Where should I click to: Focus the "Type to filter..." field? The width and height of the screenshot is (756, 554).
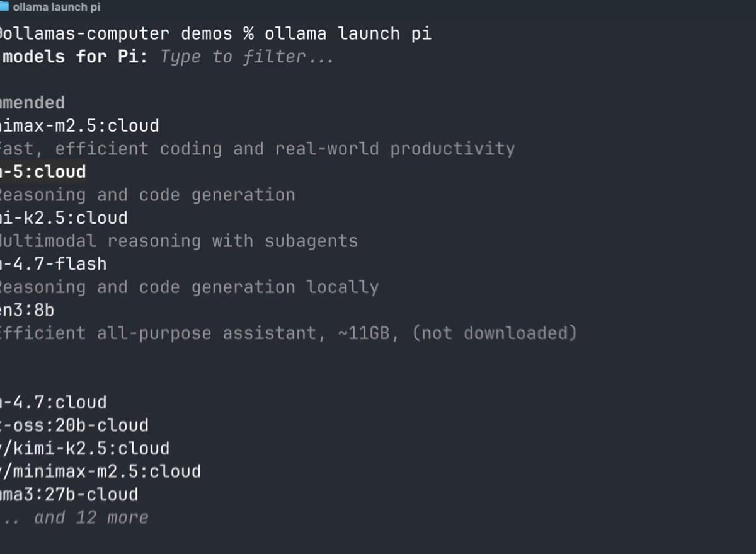click(x=247, y=57)
